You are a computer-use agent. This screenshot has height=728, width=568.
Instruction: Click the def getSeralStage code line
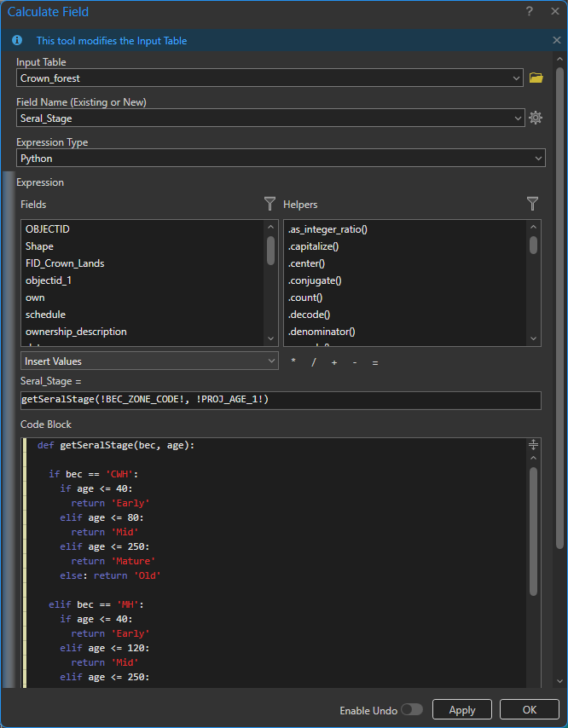(116, 445)
